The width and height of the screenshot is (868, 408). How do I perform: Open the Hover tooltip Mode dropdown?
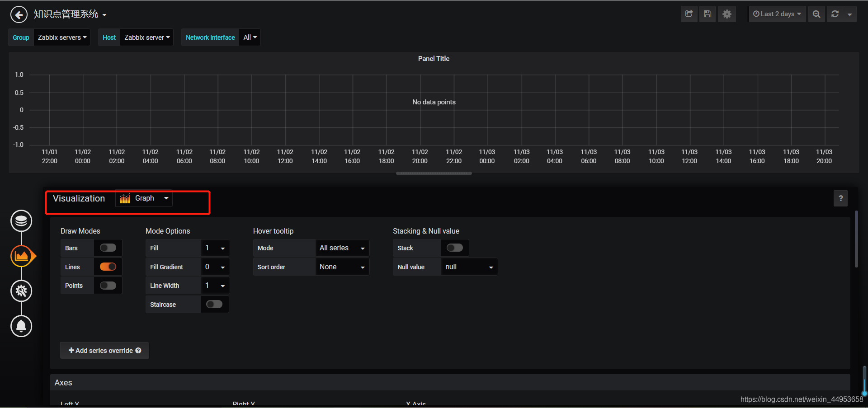[342, 248]
